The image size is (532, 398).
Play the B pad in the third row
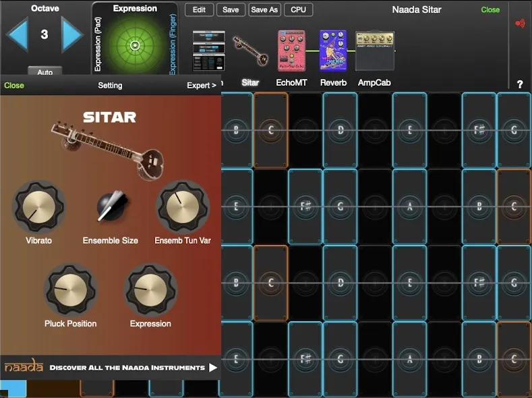[x=237, y=283]
